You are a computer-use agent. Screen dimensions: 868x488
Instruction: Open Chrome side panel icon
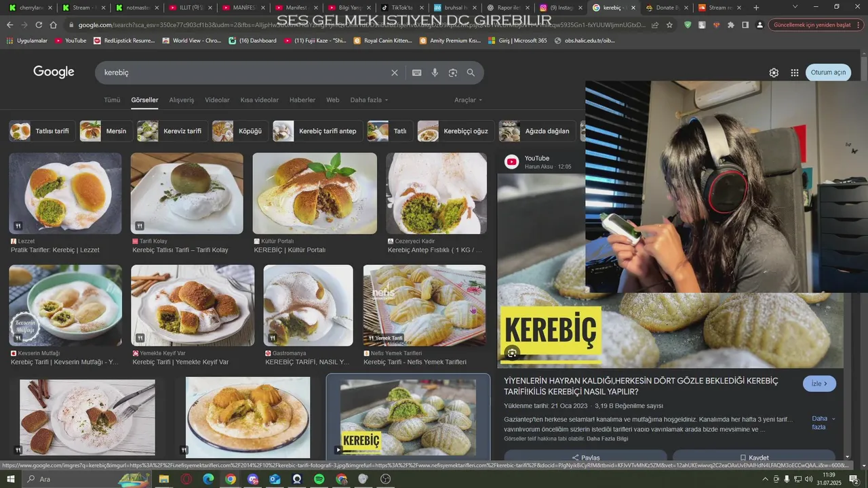click(x=745, y=24)
